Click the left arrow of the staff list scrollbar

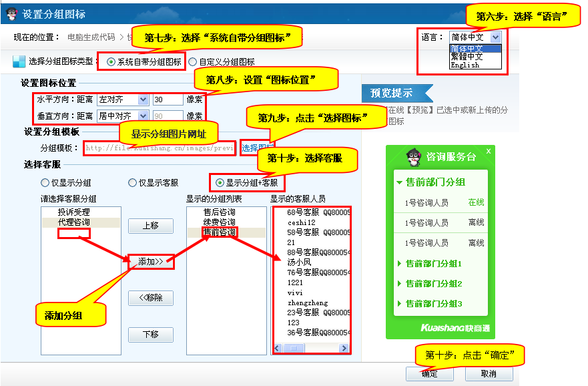[278, 349]
